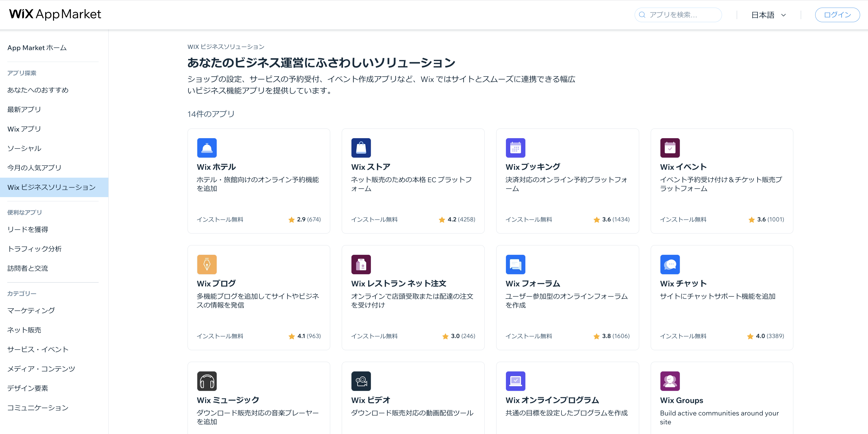Open Wix オンラインプログラム via its laptop icon

point(516,381)
